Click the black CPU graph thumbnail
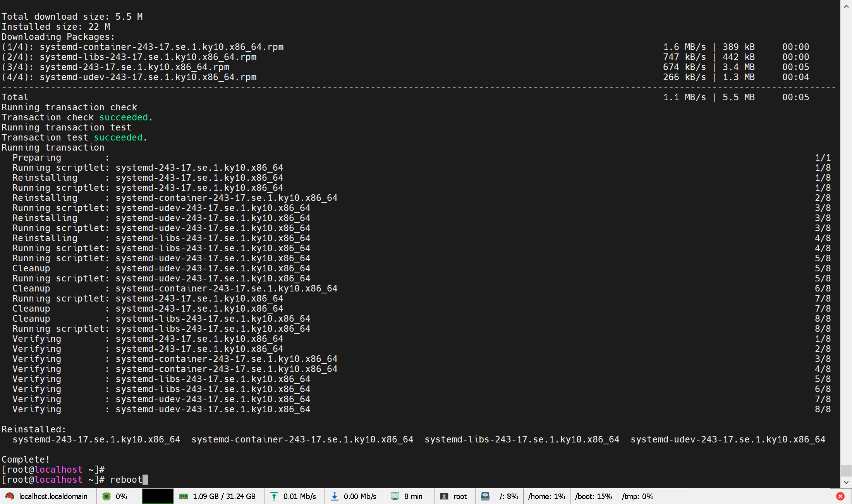Screen dimensions: 852x504 point(157,496)
